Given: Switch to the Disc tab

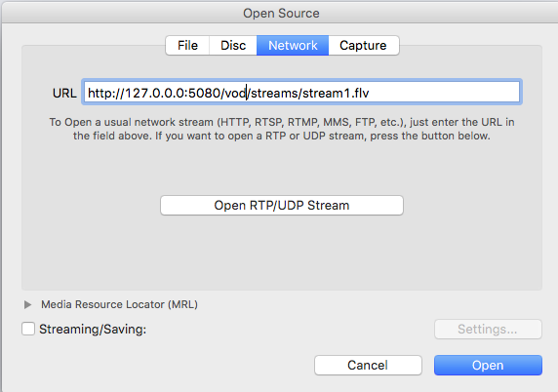Looking at the screenshot, I should pos(233,46).
